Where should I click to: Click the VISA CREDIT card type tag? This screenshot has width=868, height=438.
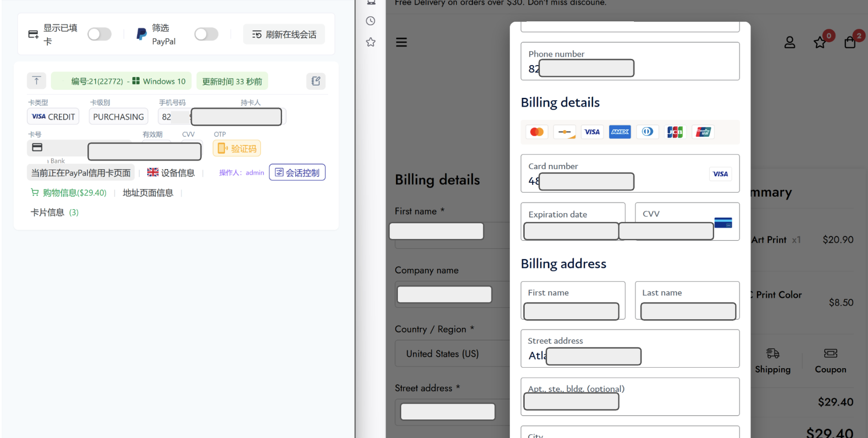tap(53, 116)
